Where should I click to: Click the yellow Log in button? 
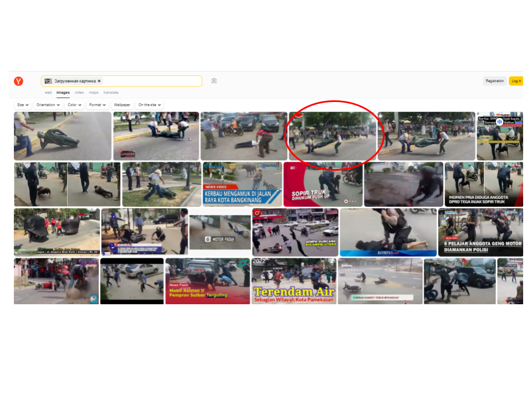516,81
